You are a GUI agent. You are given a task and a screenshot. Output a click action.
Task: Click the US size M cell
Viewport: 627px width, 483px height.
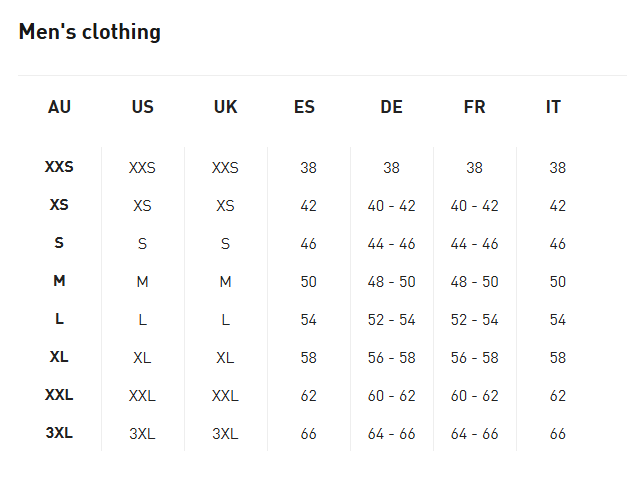[142, 282]
